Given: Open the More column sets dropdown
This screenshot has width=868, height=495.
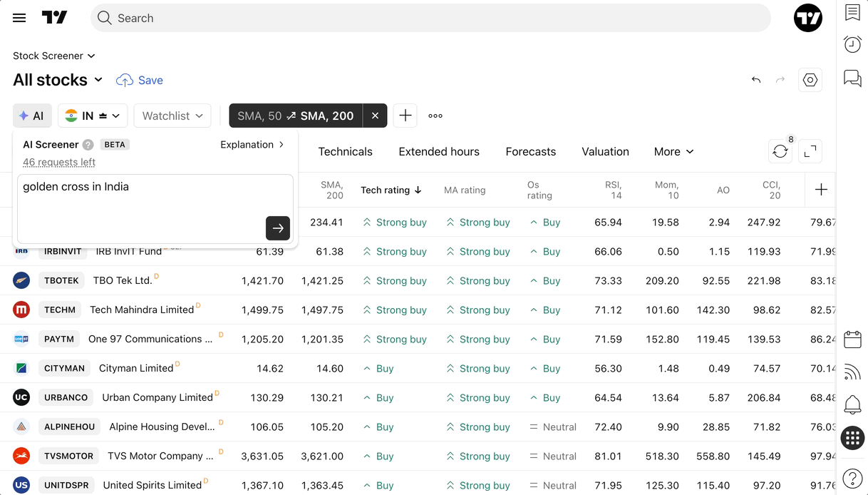Looking at the screenshot, I should tap(673, 151).
